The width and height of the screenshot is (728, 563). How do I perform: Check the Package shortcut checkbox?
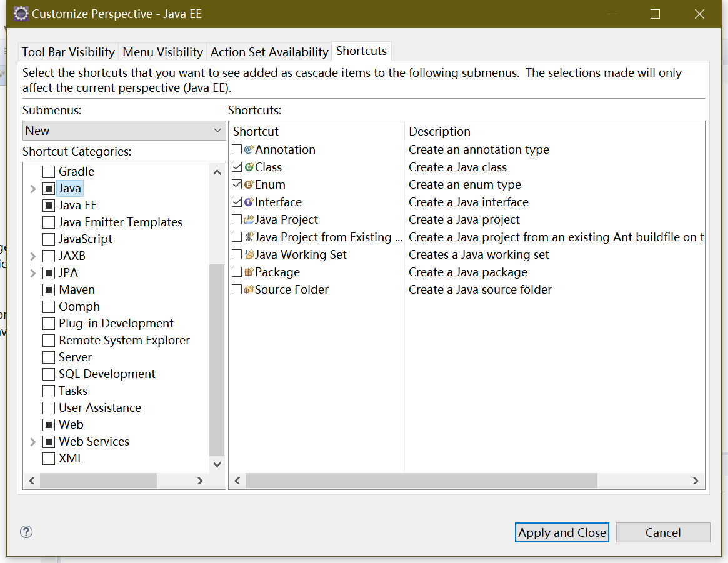pyautogui.click(x=237, y=272)
